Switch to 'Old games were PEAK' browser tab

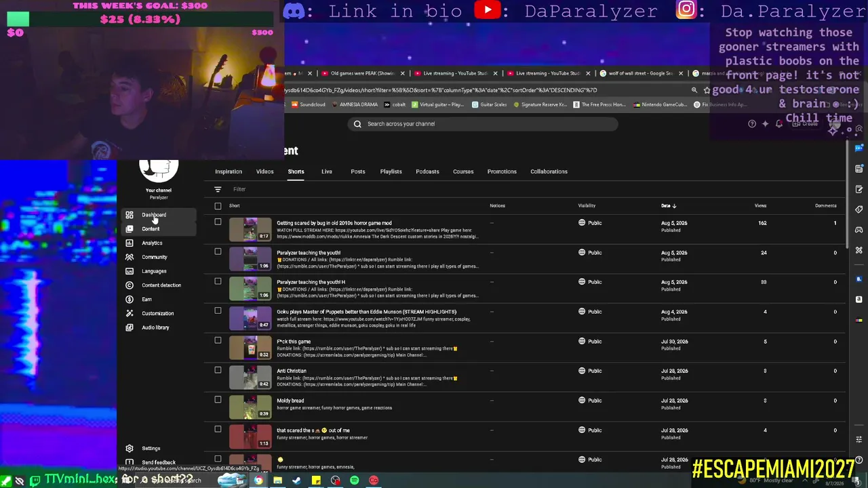[x=363, y=73]
